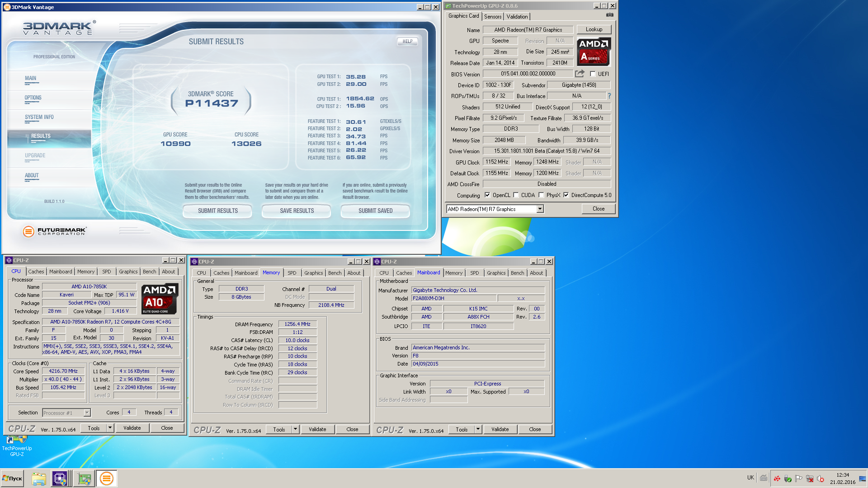This screenshot has height=488, width=868.
Task: Click the AMD A-Series logo in GPU-Z
Action: pos(594,52)
